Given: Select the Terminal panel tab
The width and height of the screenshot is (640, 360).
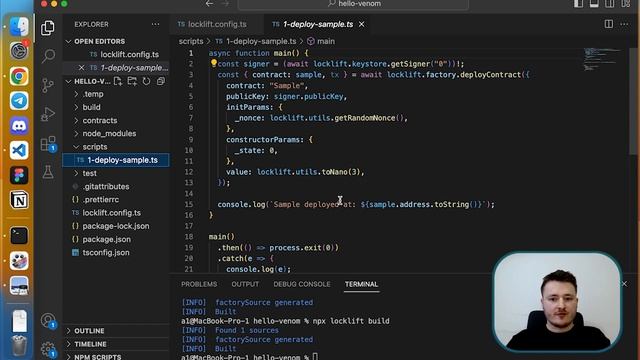Looking at the screenshot, I should 361,284.
